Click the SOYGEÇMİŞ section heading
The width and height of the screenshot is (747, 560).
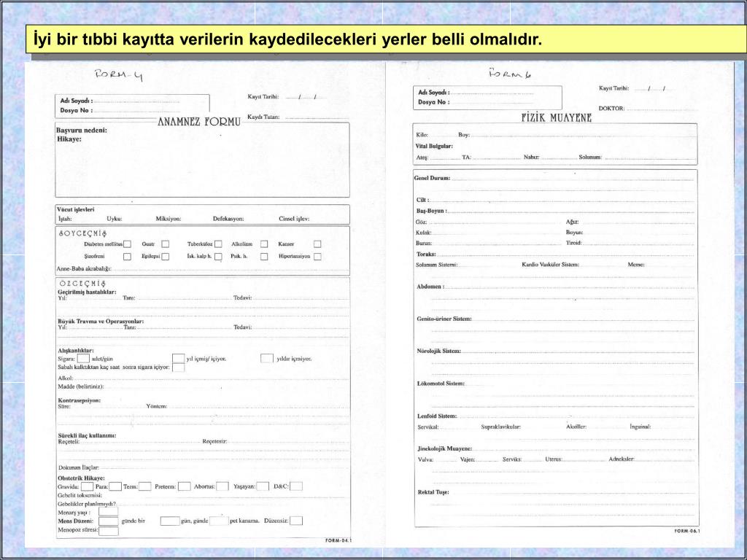tap(83, 233)
